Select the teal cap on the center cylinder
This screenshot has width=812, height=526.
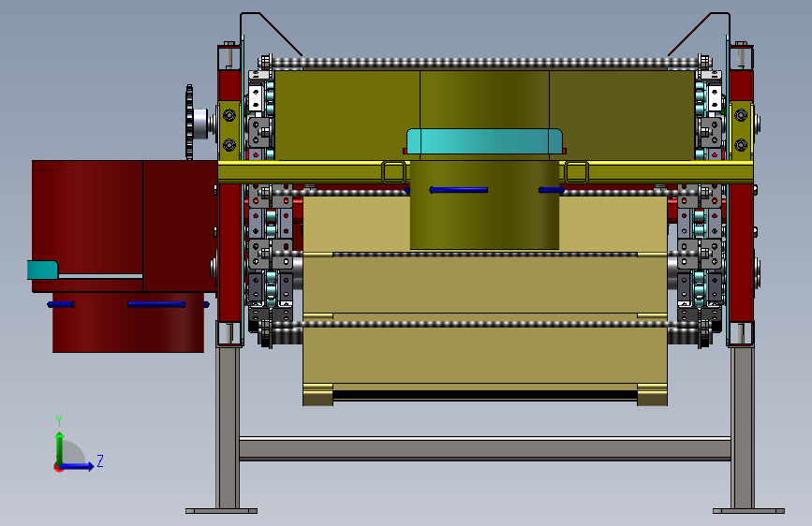(x=484, y=141)
